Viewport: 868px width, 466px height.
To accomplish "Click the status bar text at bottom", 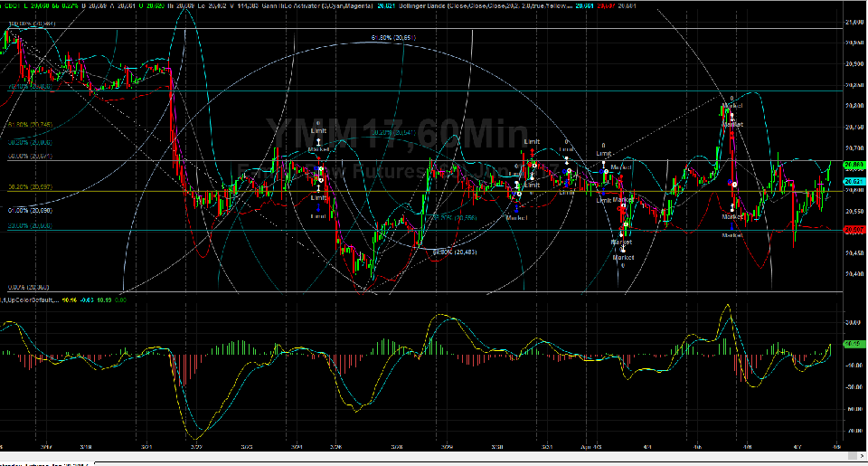I will click(x=45, y=461).
